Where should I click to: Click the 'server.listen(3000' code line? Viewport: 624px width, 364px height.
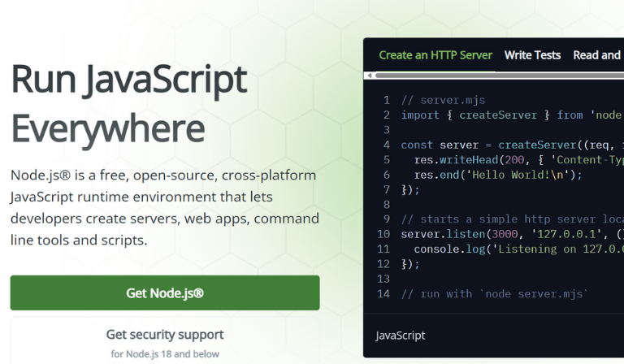[512, 234]
